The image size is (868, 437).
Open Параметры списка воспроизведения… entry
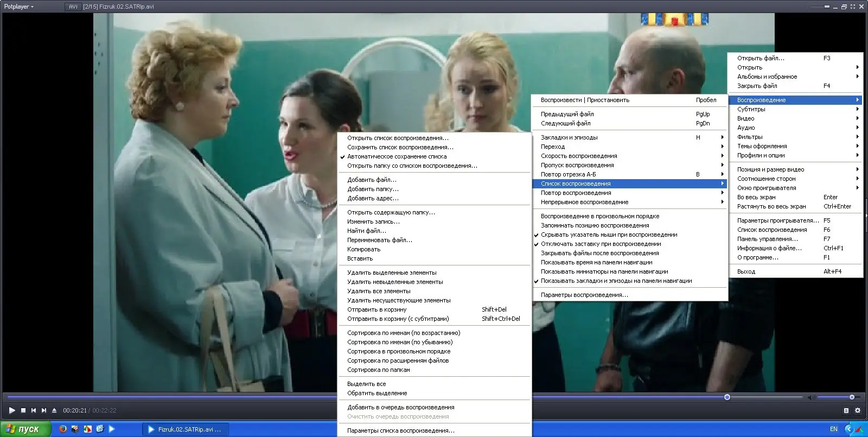pos(435,430)
